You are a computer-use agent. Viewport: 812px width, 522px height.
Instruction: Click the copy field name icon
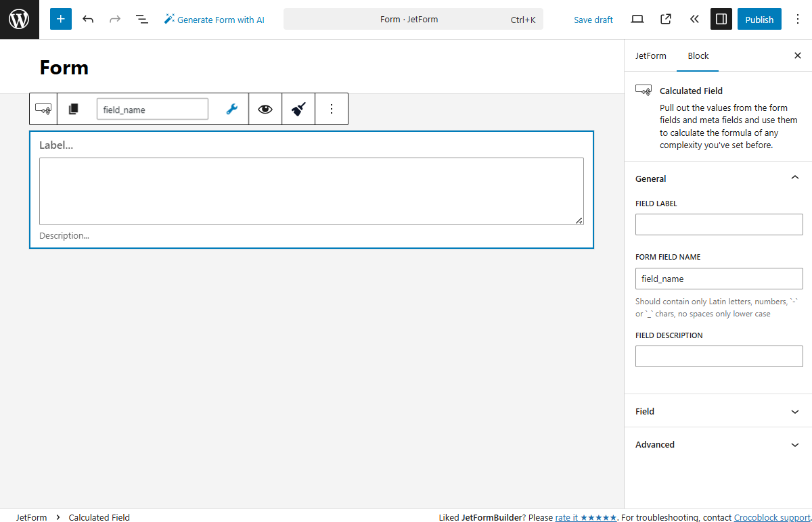74,109
